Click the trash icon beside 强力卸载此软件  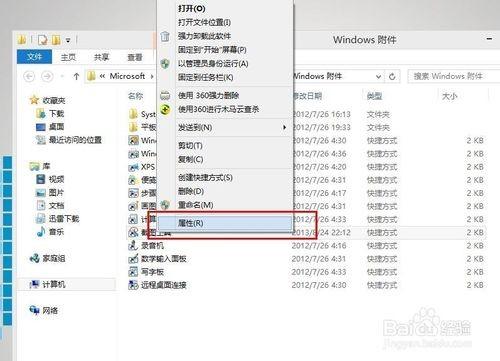pyautogui.click(x=165, y=36)
